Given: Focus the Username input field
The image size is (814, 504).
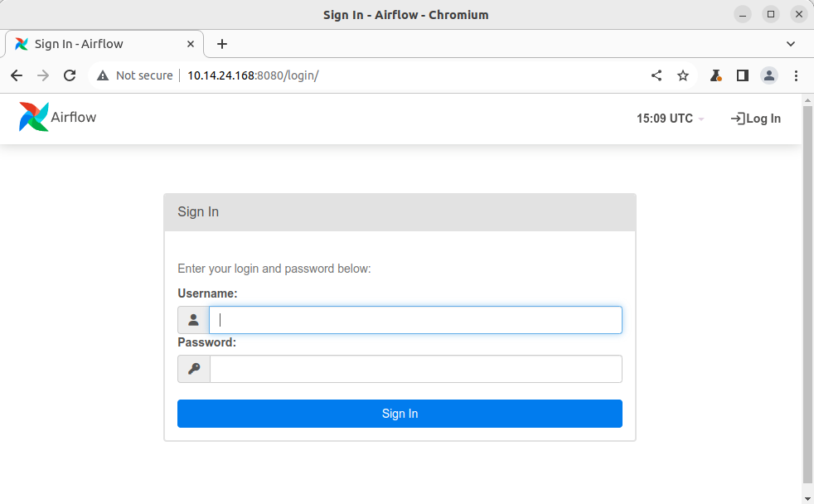Looking at the screenshot, I should 415,320.
